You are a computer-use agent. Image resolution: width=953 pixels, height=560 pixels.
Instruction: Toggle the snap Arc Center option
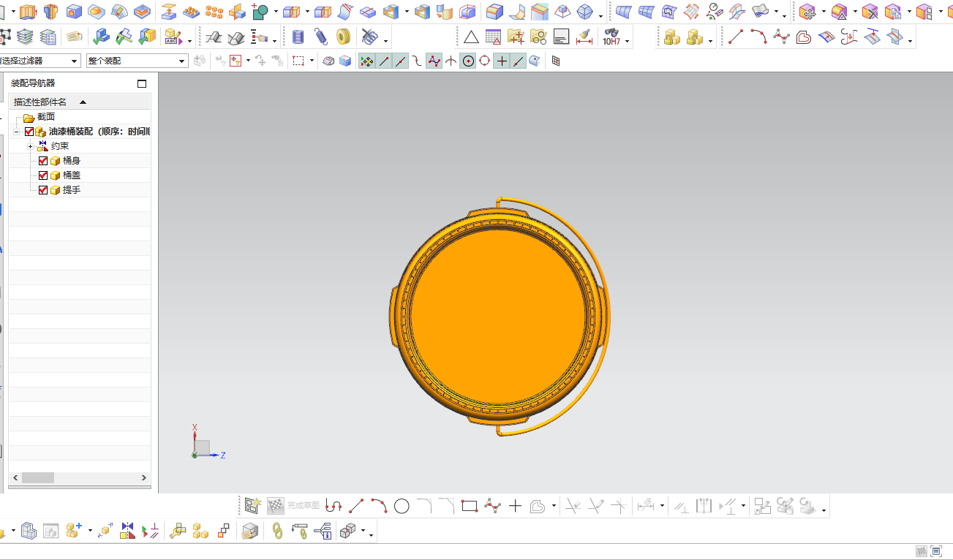pyautogui.click(x=468, y=61)
